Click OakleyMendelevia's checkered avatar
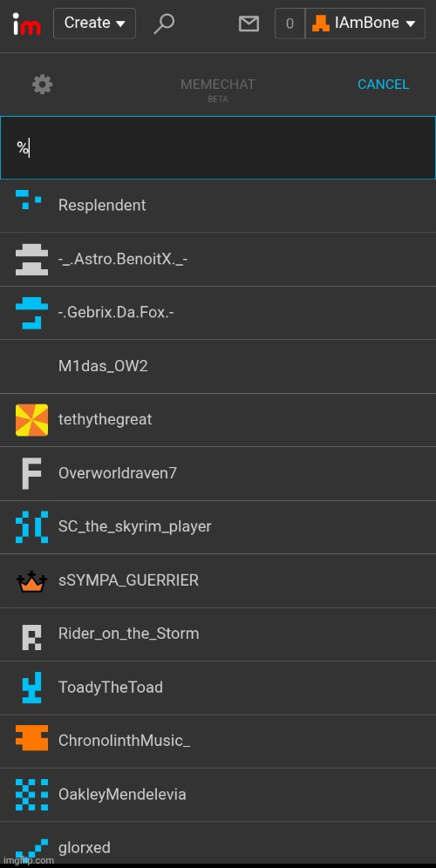This screenshot has height=868, width=436. 31,795
